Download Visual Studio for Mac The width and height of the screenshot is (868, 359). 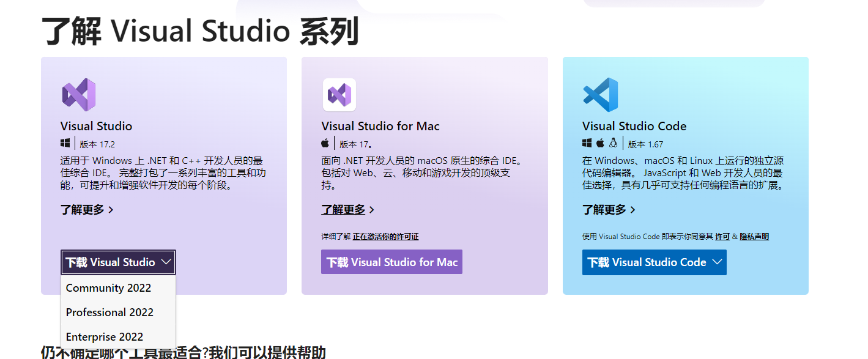391,262
